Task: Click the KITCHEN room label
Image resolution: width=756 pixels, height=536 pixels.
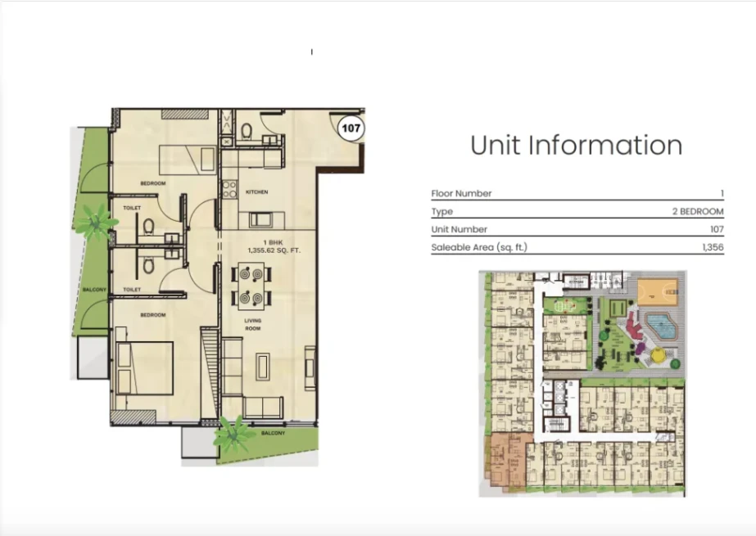Action: (x=256, y=192)
